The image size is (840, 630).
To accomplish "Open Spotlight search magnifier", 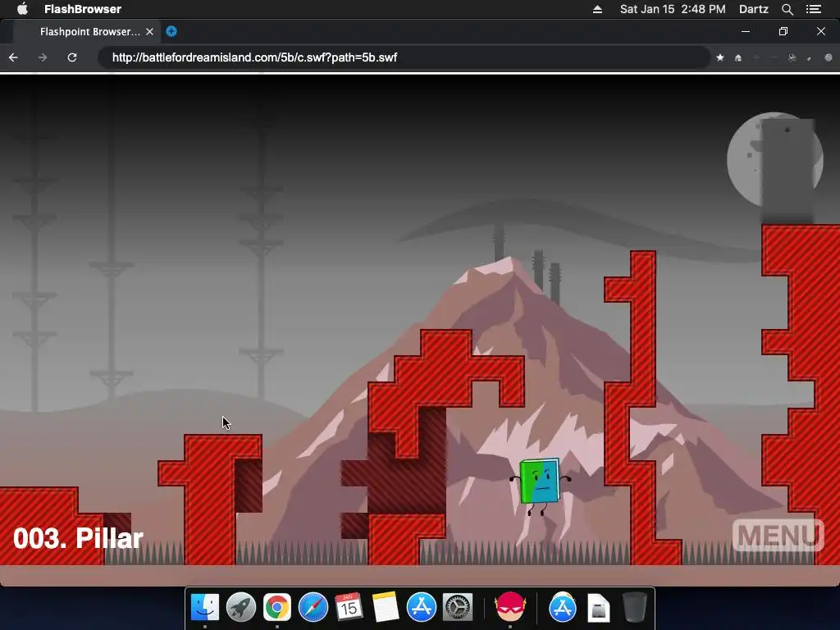I will tap(787, 9).
